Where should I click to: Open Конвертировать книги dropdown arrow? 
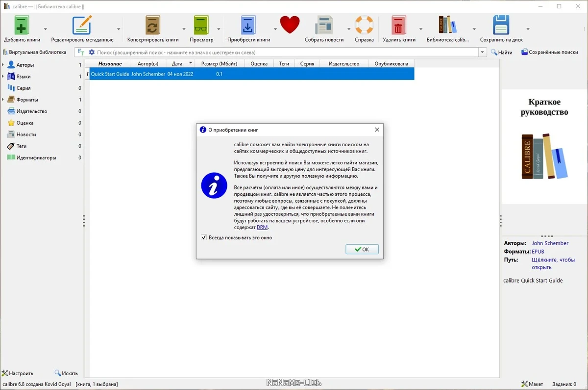tap(184, 29)
